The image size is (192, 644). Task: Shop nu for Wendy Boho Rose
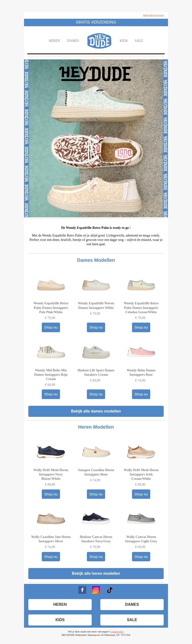pos(141,394)
